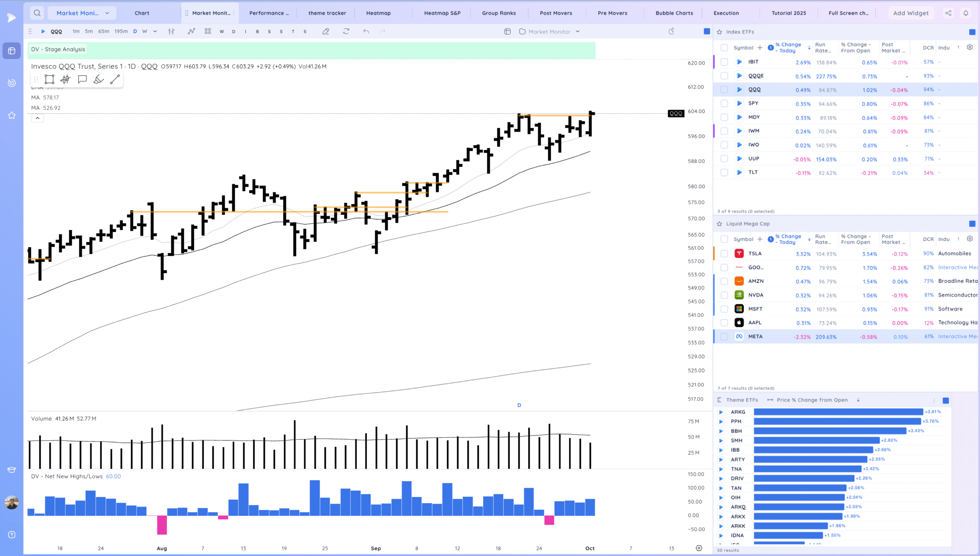Viewport: 980px width, 556px height.
Task: Switch to the Heatmap S&P tab
Action: [442, 13]
